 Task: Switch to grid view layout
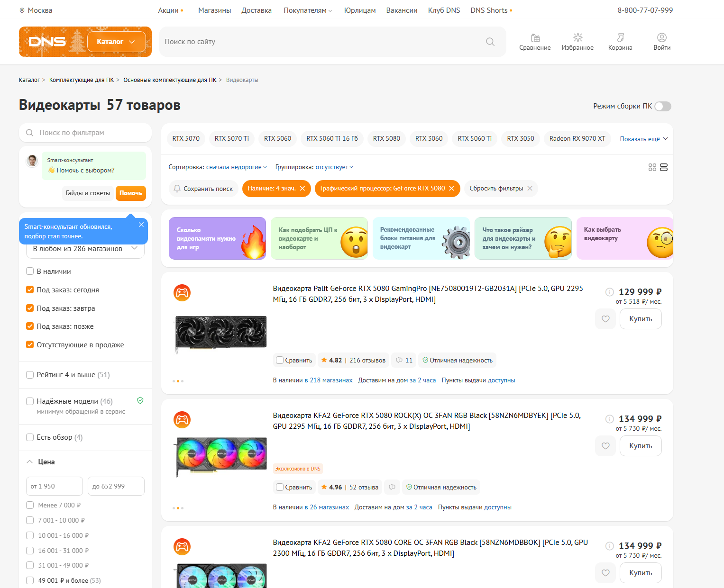[652, 167]
